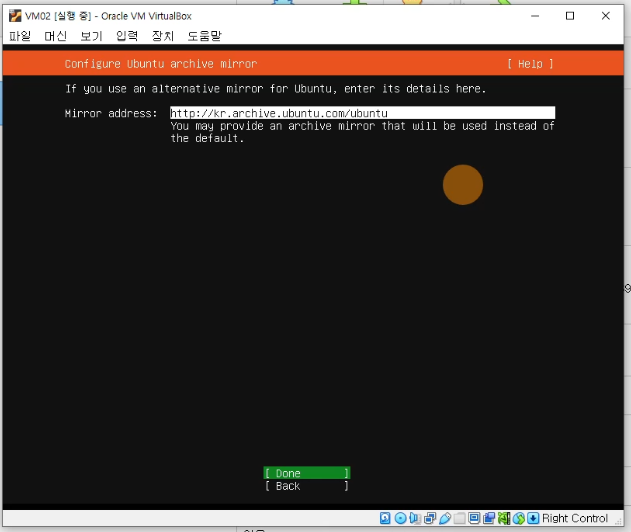This screenshot has height=532, width=631.
Task: Click the recording status icon
Action: (x=489, y=518)
